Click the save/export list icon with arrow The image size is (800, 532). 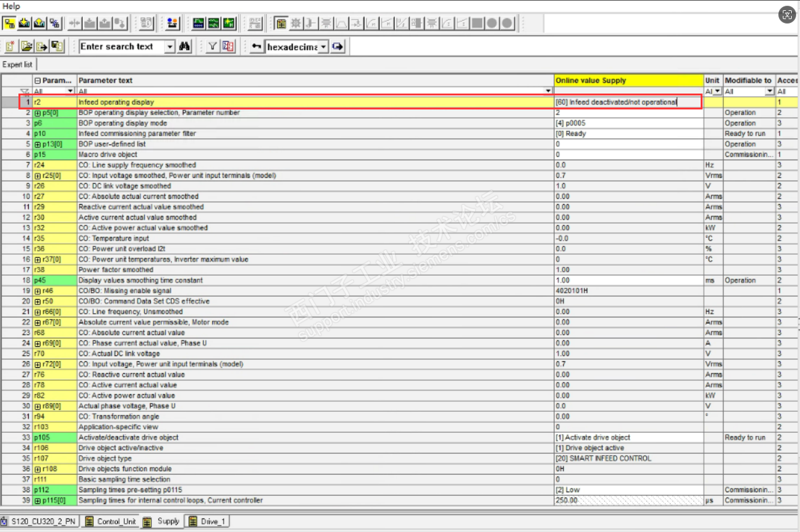tap(41, 46)
